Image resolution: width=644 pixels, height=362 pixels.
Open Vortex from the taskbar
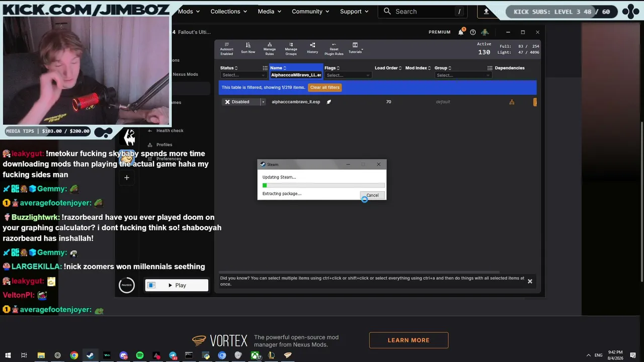click(x=288, y=355)
